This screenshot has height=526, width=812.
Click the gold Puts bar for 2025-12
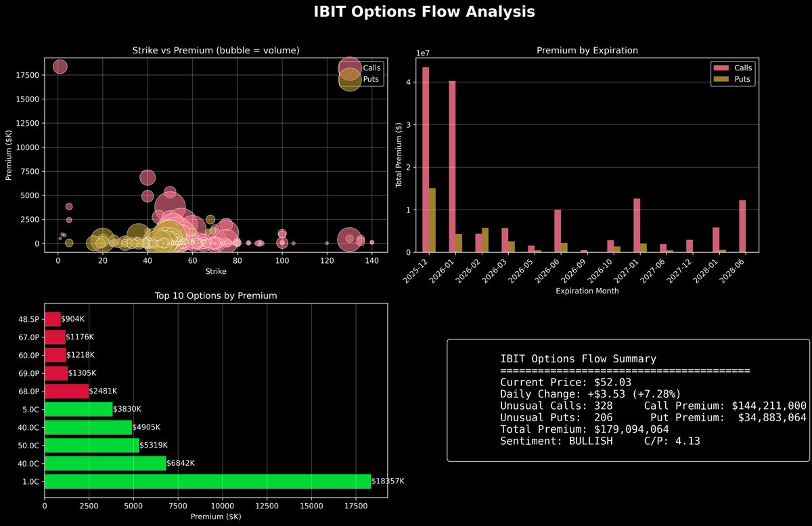(432, 220)
